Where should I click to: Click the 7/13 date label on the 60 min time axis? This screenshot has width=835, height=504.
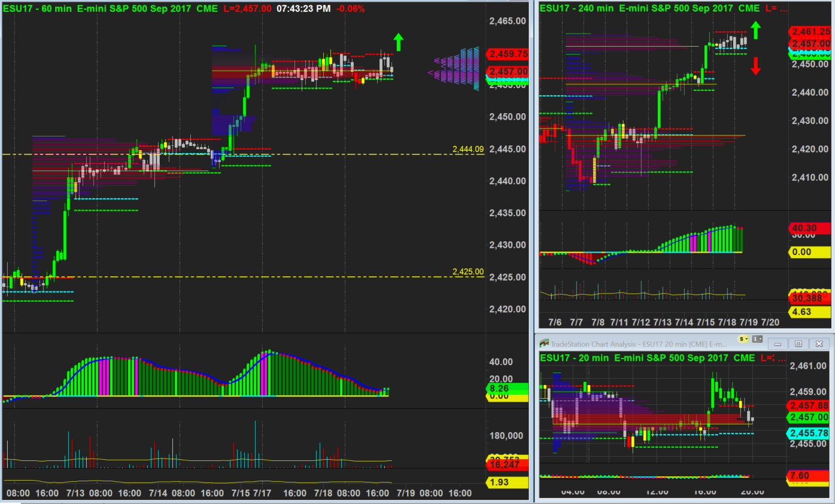(75, 493)
